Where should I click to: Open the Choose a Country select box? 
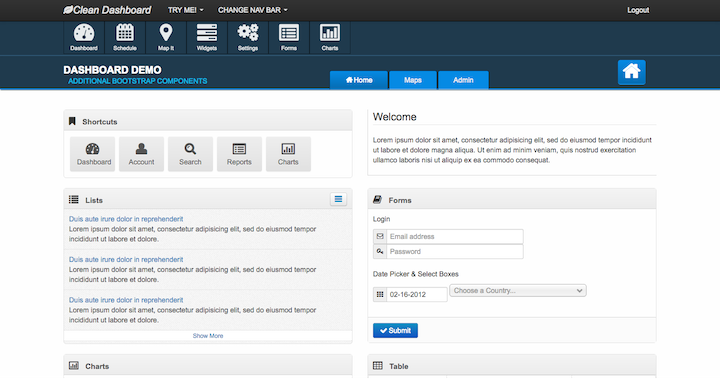pos(518,290)
